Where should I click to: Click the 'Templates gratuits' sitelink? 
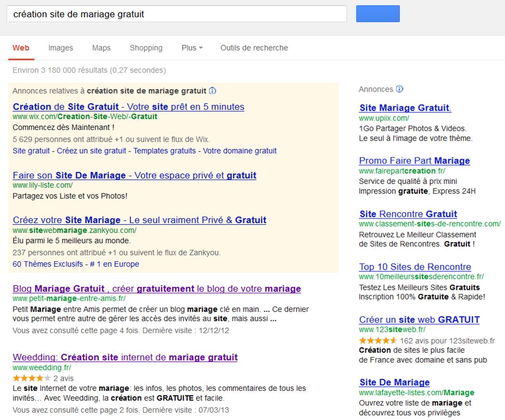164,151
